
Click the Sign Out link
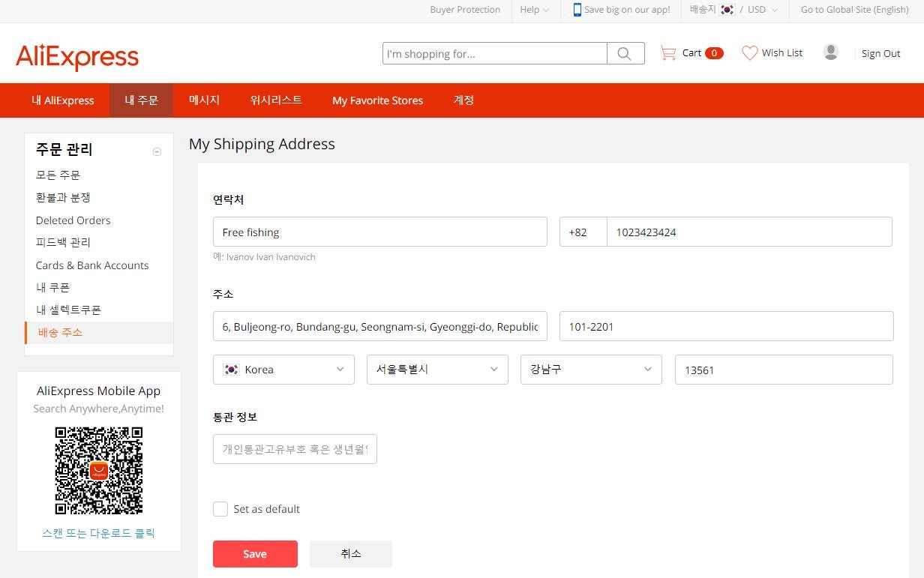pyautogui.click(x=880, y=53)
